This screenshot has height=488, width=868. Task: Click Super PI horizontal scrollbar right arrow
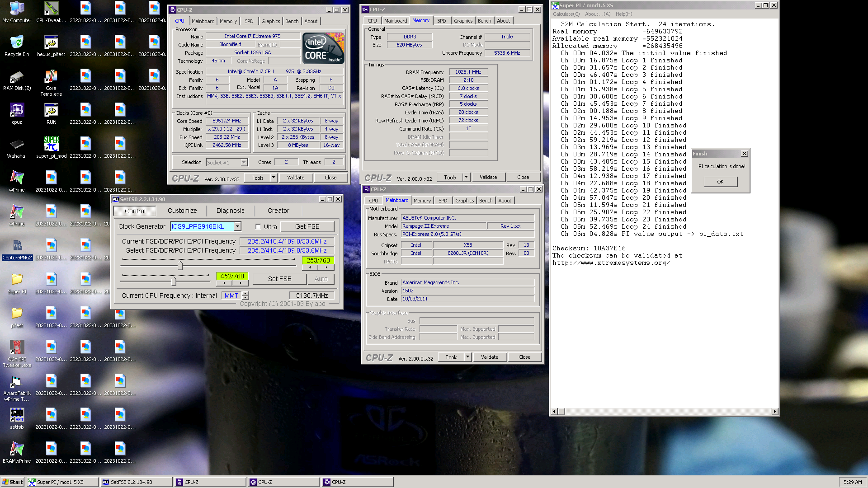point(775,412)
